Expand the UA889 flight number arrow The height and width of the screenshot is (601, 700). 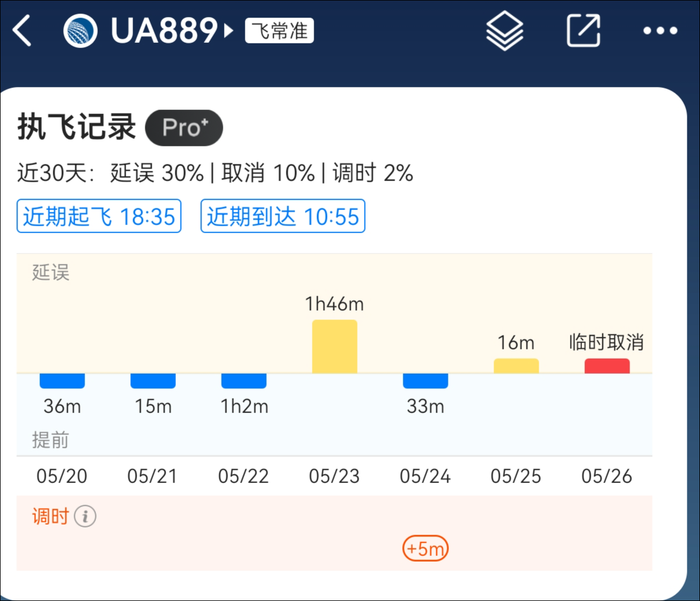[229, 30]
